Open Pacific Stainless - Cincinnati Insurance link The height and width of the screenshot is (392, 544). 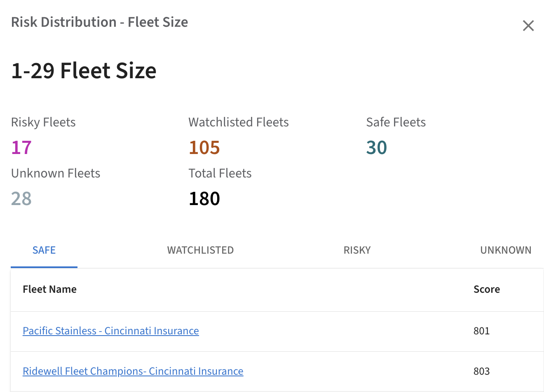click(x=111, y=331)
